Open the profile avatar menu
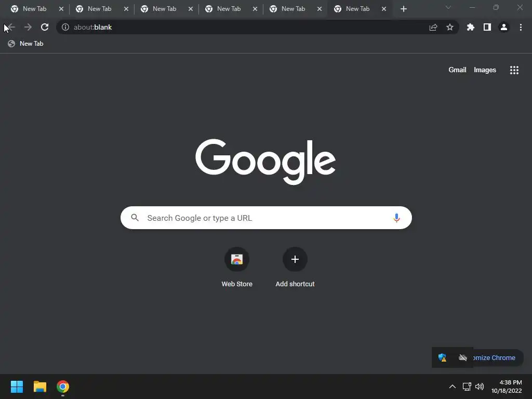The width and height of the screenshot is (532, 399). (x=504, y=27)
